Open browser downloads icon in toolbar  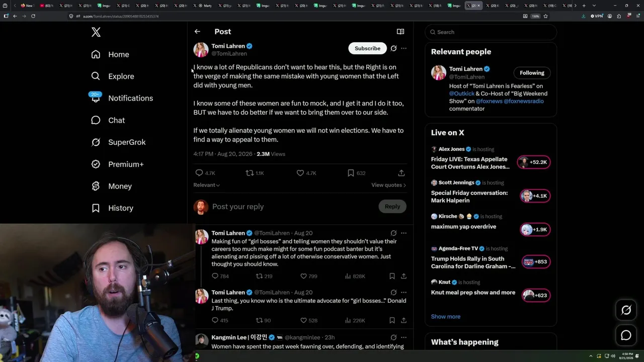584,16
